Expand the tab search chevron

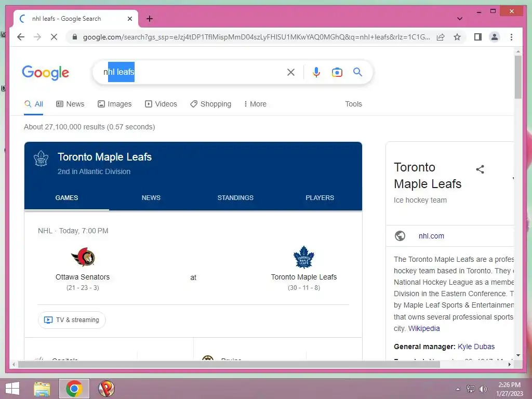[x=459, y=19]
